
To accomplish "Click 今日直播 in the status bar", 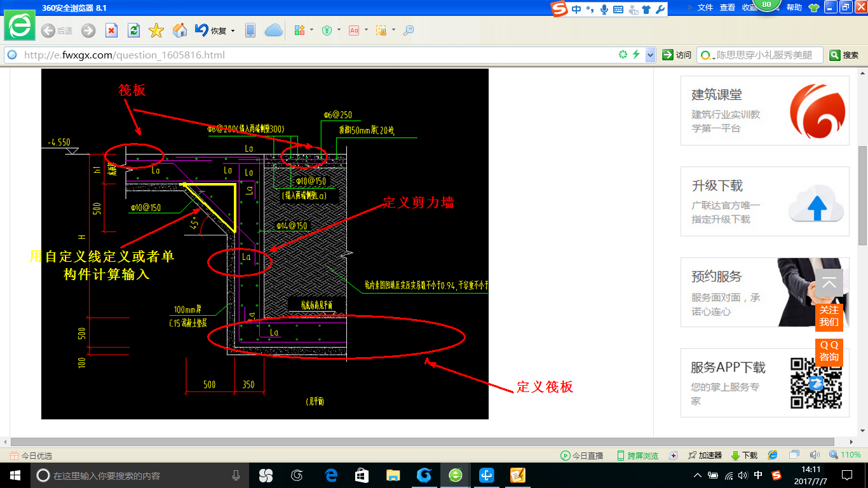I will coord(581,456).
